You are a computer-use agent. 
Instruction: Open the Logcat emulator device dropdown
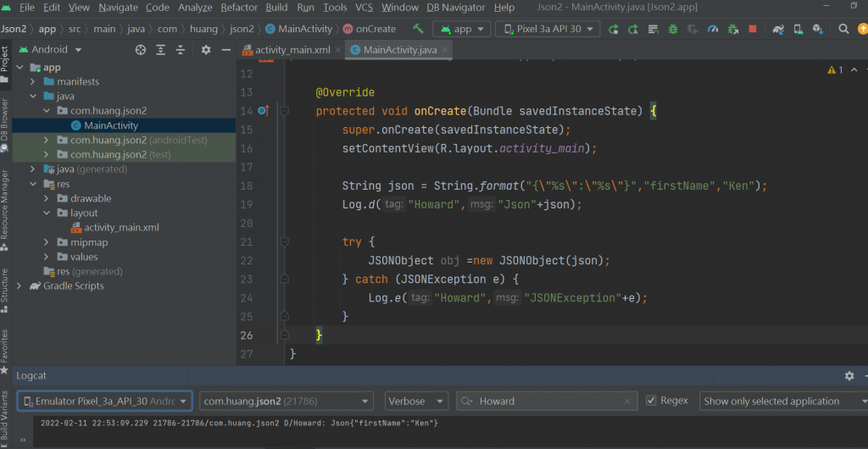coord(105,402)
